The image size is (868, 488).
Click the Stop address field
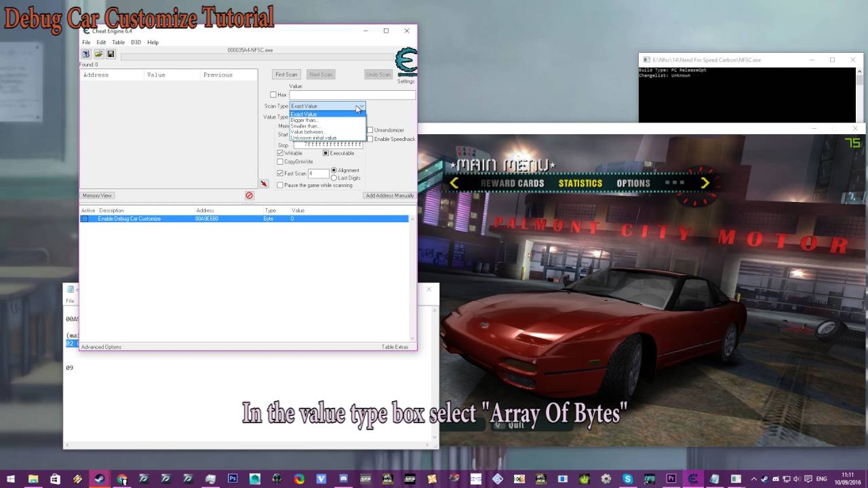pyautogui.click(x=329, y=145)
